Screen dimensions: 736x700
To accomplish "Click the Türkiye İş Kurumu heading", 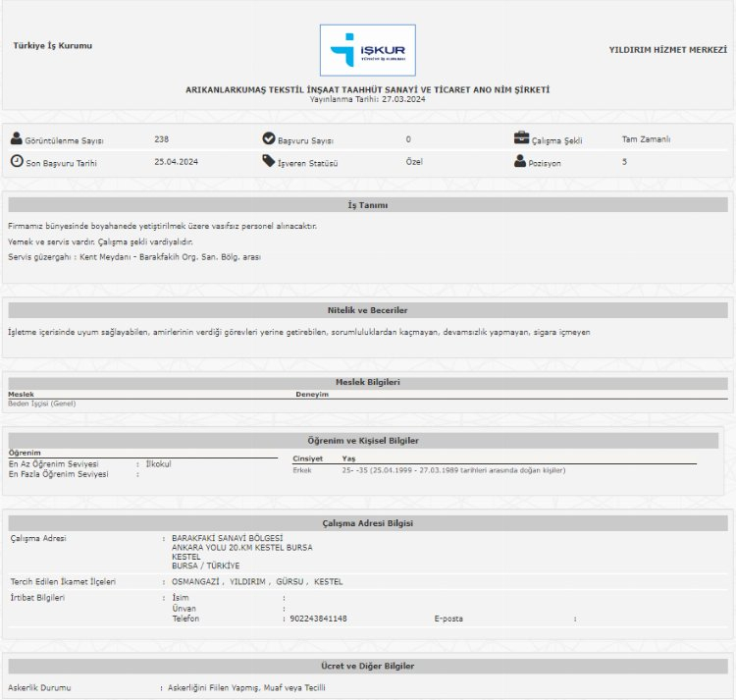I will tap(53, 46).
